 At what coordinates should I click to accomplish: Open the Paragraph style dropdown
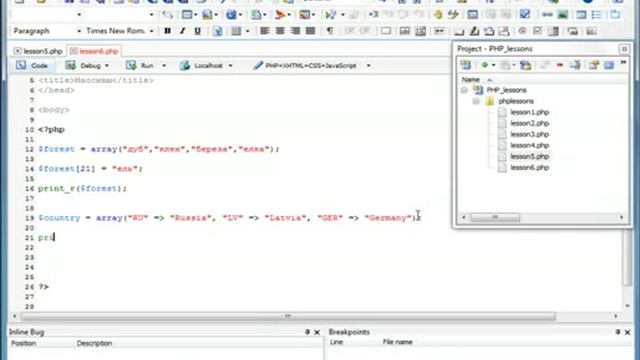coord(79,31)
